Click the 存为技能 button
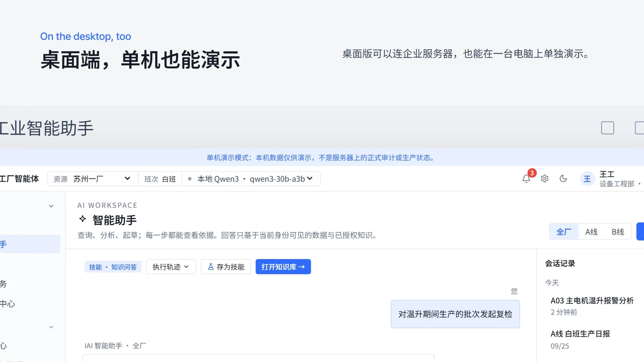This screenshot has width=644, height=362. click(226, 267)
